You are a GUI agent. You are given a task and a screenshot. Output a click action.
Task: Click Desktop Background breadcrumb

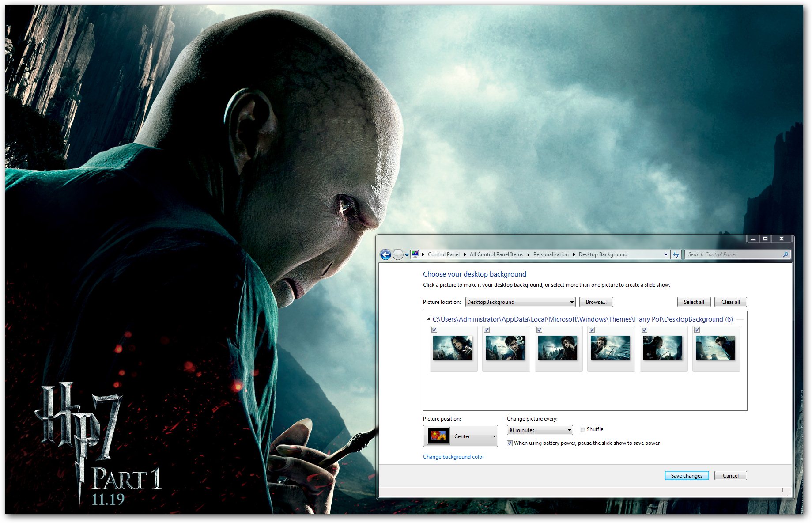coord(603,254)
